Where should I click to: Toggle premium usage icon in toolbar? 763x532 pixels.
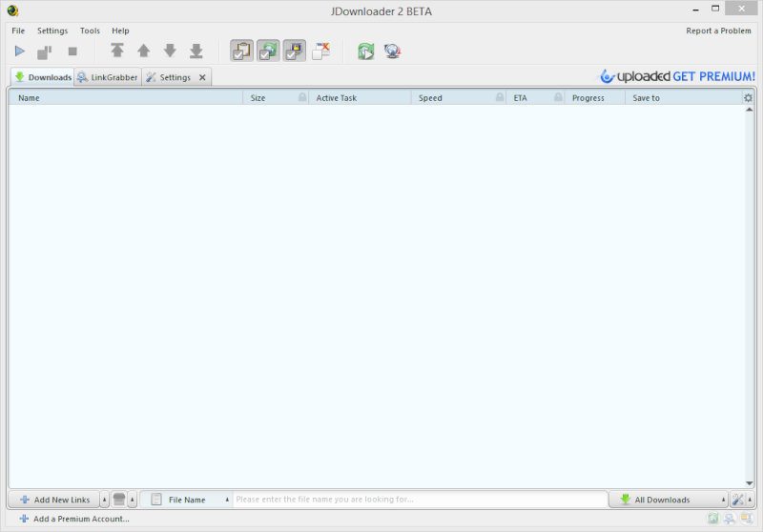[x=295, y=51]
